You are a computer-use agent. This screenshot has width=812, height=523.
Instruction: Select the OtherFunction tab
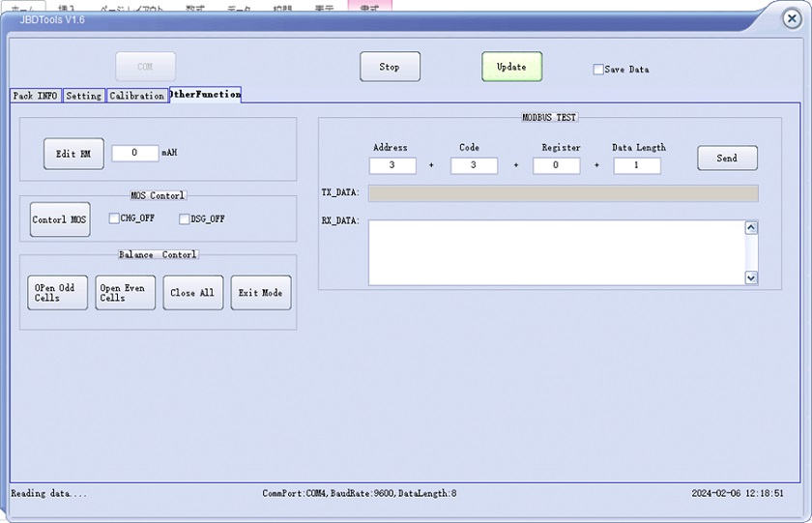206,94
